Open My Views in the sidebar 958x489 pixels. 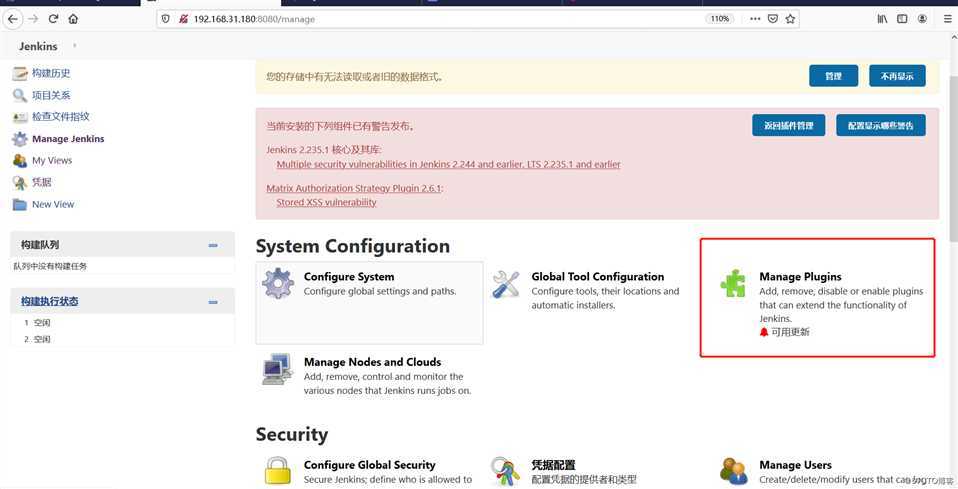point(52,160)
